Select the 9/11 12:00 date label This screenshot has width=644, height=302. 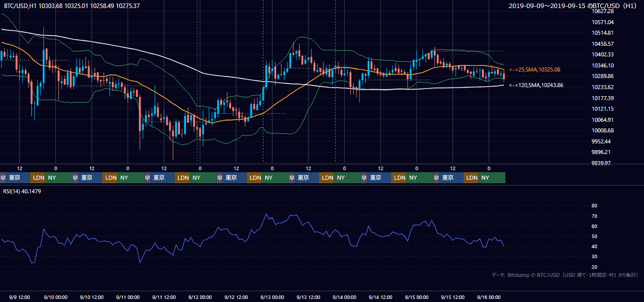coord(164,297)
